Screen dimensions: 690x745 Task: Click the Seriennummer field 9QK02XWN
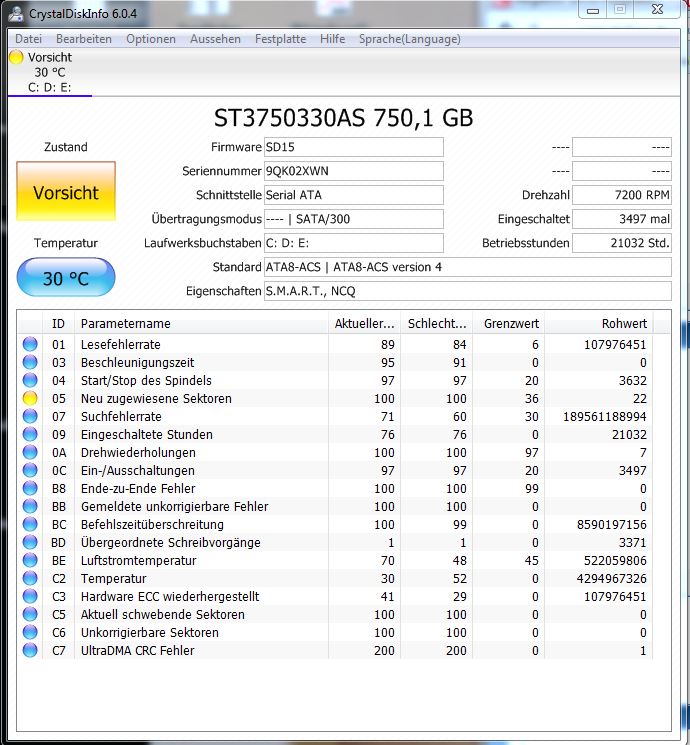click(x=354, y=171)
